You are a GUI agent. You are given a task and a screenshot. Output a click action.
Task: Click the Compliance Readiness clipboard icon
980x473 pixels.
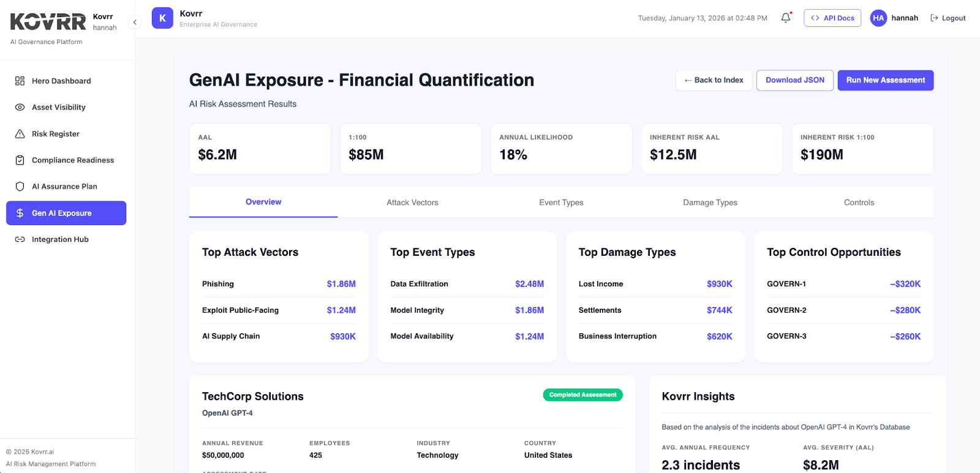20,160
